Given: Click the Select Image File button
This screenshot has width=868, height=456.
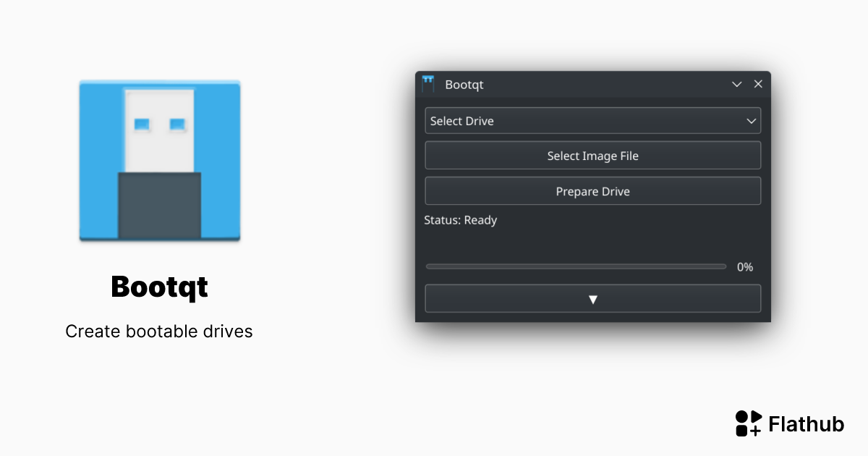Looking at the screenshot, I should pos(592,155).
